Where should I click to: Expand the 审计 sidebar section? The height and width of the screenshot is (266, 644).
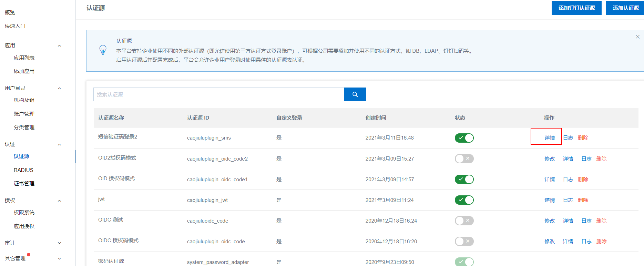[59, 243]
